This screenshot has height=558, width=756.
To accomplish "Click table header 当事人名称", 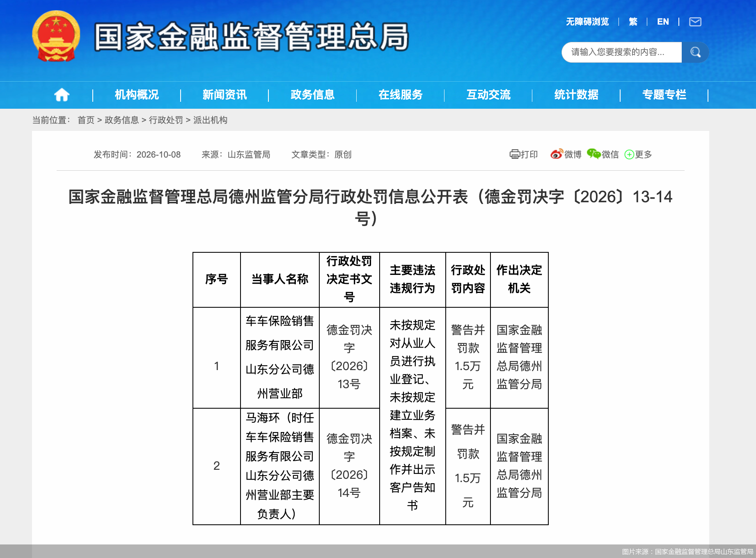I will click(x=279, y=279).
